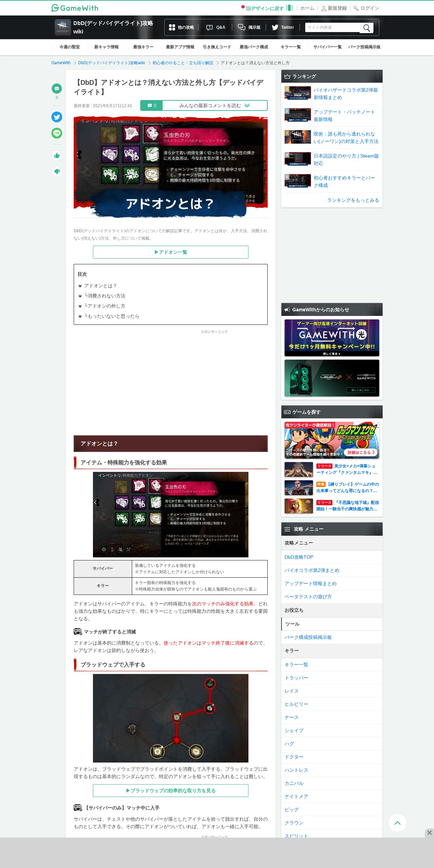Click the site search magnifier icon
Image resolution: width=434 pixels, height=868 pixels.
[x=367, y=28]
